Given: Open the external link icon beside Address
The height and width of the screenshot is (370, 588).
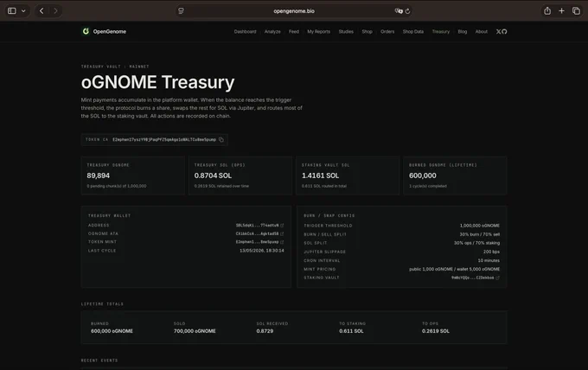Looking at the screenshot, I should coord(282,226).
